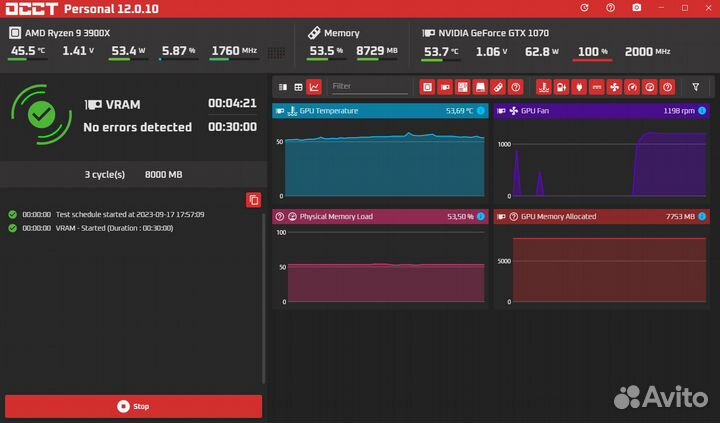Toggle the frequency gauge sensor filter
This screenshot has width=720, height=423.
point(632,87)
